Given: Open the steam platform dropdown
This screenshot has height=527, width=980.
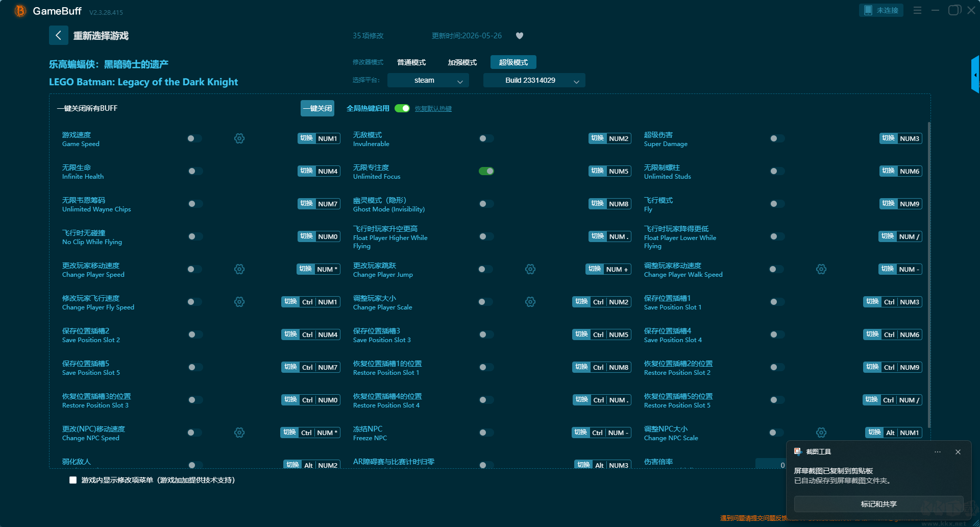Looking at the screenshot, I should point(428,80).
